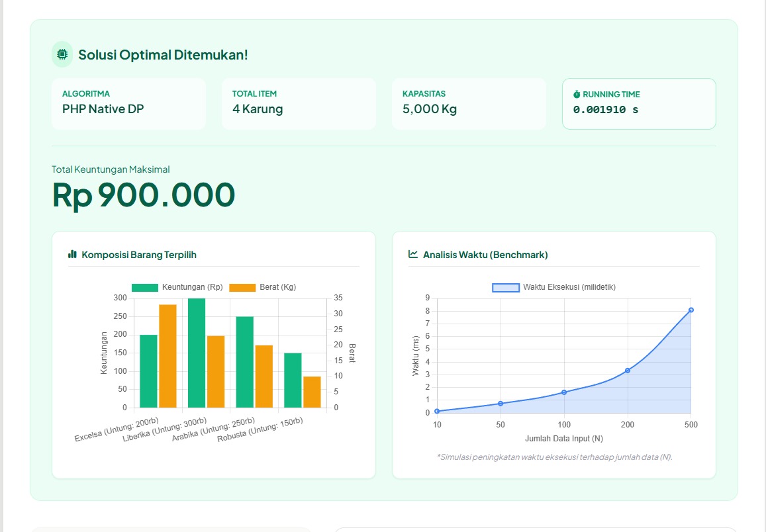Select the data point at N=500
Image resolution: width=766 pixels, height=532 pixels.
(691, 310)
